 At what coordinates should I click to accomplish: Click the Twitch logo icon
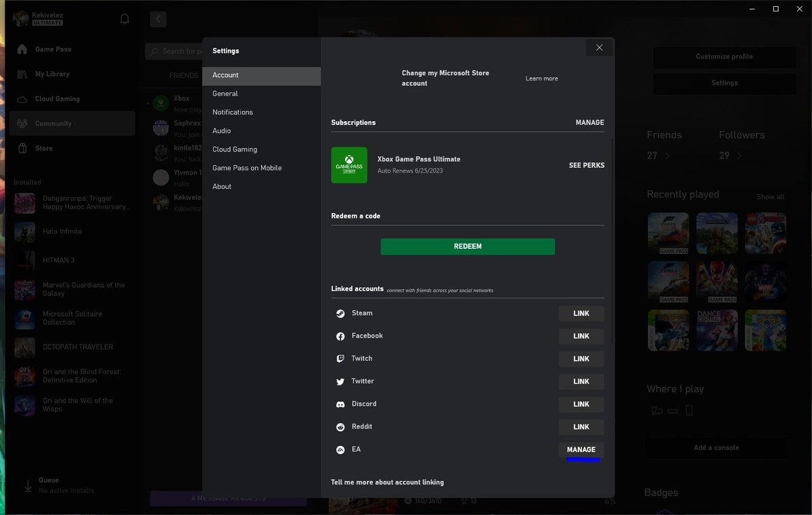point(340,359)
